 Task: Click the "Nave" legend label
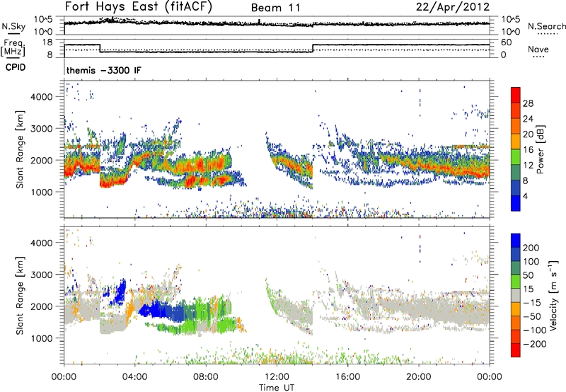pos(538,49)
